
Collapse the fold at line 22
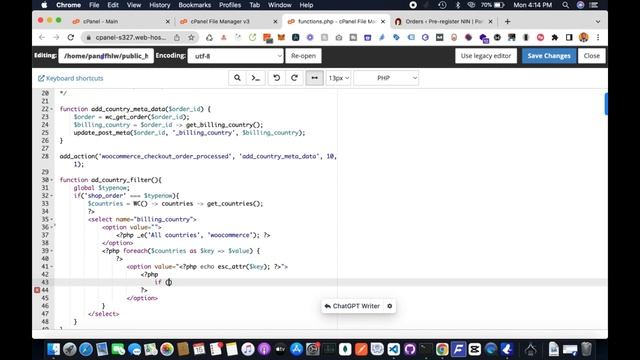[x=52, y=109]
